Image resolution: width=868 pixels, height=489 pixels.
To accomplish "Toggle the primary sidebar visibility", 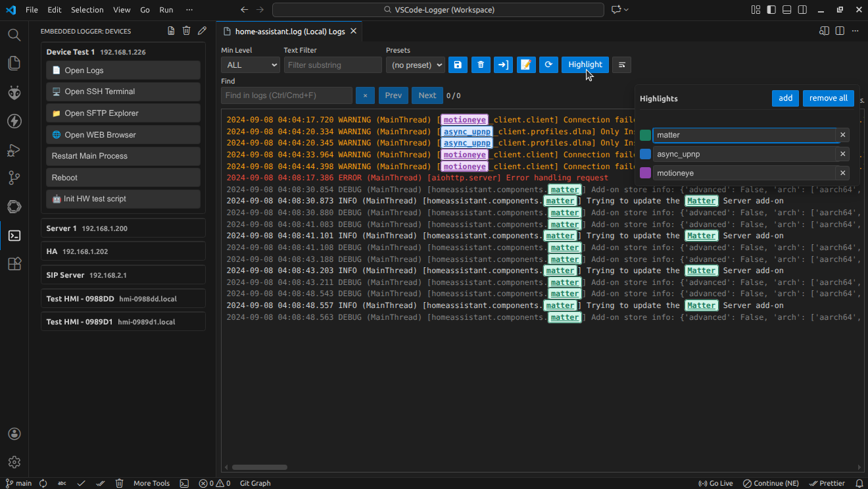I will [771, 9].
